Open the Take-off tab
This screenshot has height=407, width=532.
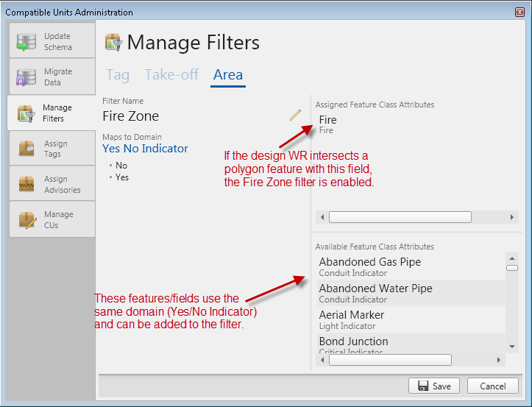171,75
